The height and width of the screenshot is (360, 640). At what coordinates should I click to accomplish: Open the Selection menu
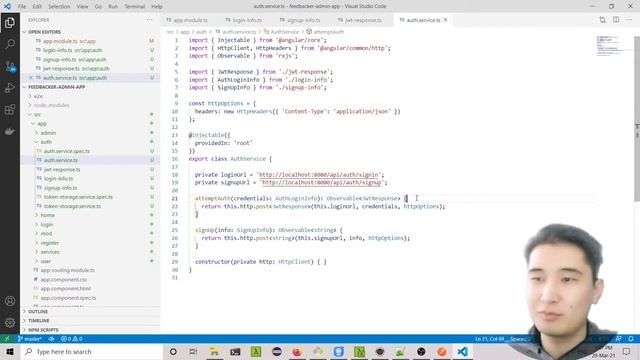point(59,6)
